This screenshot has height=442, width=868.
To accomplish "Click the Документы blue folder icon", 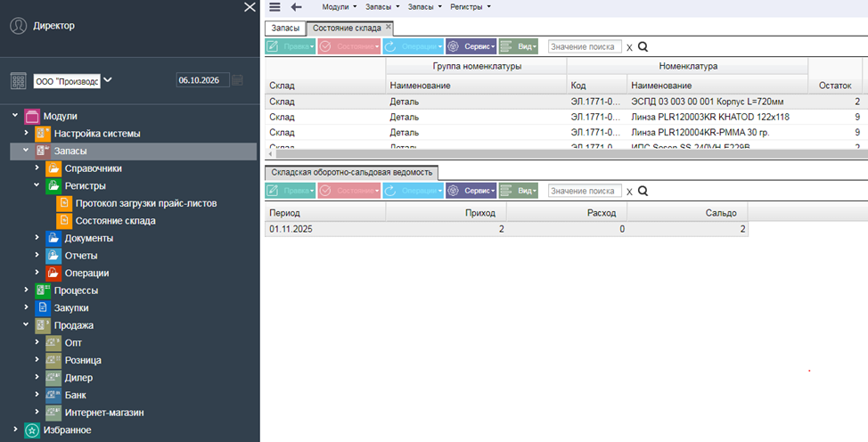I will (x=53, y=238).
